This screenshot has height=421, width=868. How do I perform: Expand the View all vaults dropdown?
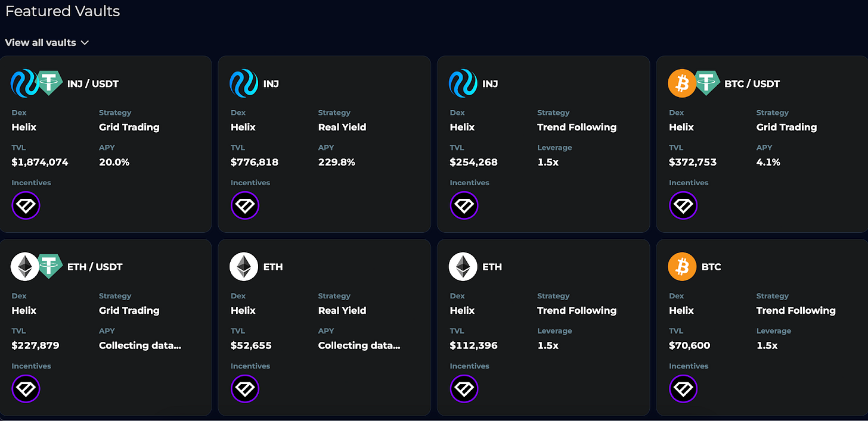[46, 42]
